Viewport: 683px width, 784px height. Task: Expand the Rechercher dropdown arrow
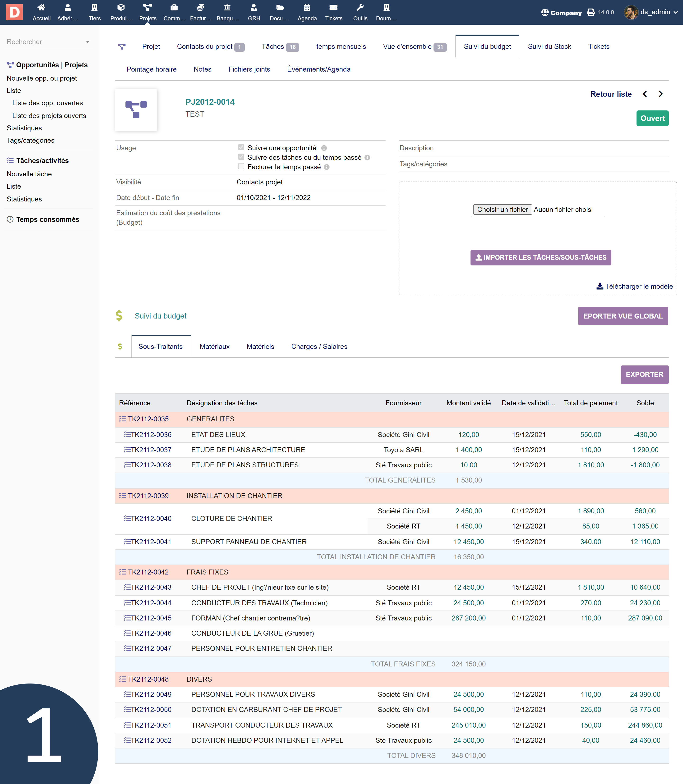(x=88, y=42)
